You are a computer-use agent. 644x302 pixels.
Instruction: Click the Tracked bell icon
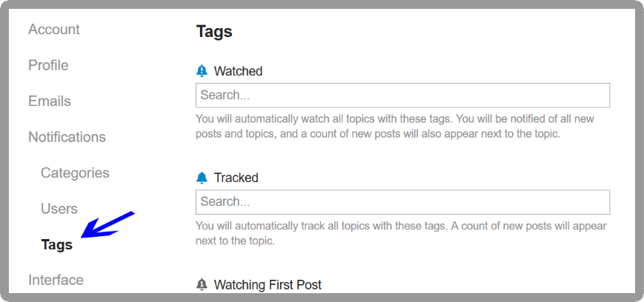click(202, 178)
